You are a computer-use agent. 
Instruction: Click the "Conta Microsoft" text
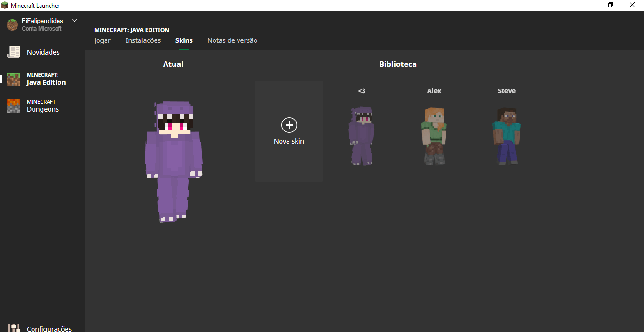click(x=41, y=29)
